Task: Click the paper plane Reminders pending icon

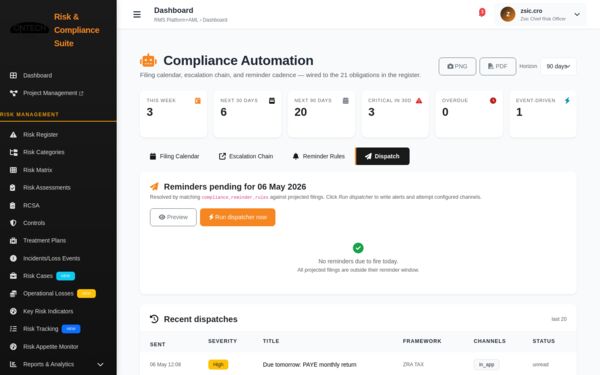Action: (154, 186)
